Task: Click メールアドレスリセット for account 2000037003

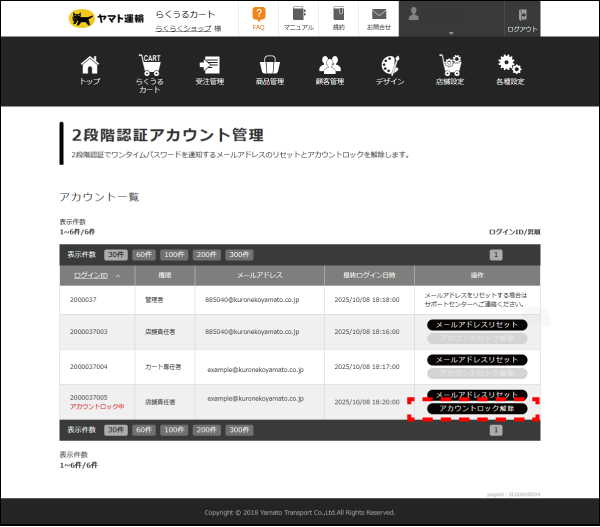Action: [477, 325]
